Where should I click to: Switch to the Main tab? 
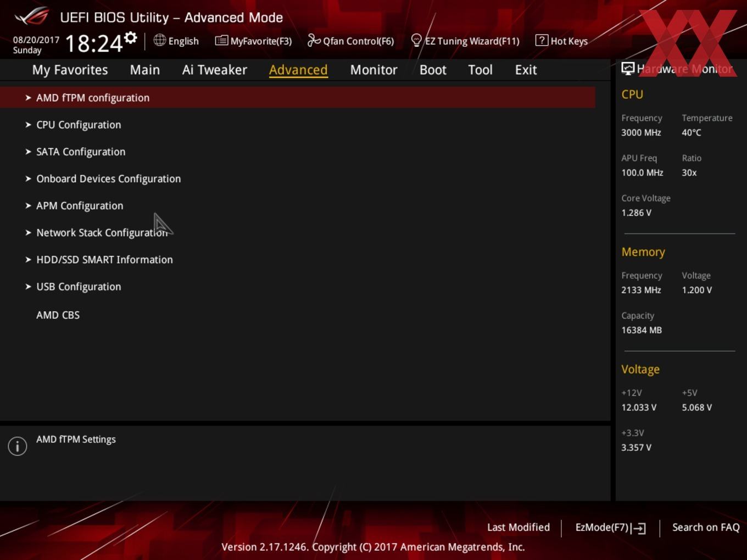click(145, 70)
